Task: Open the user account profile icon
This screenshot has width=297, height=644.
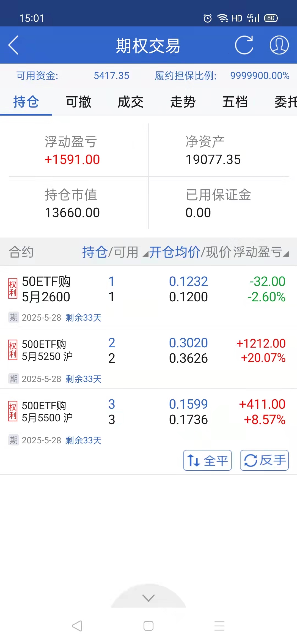Action: pos(279,45)
